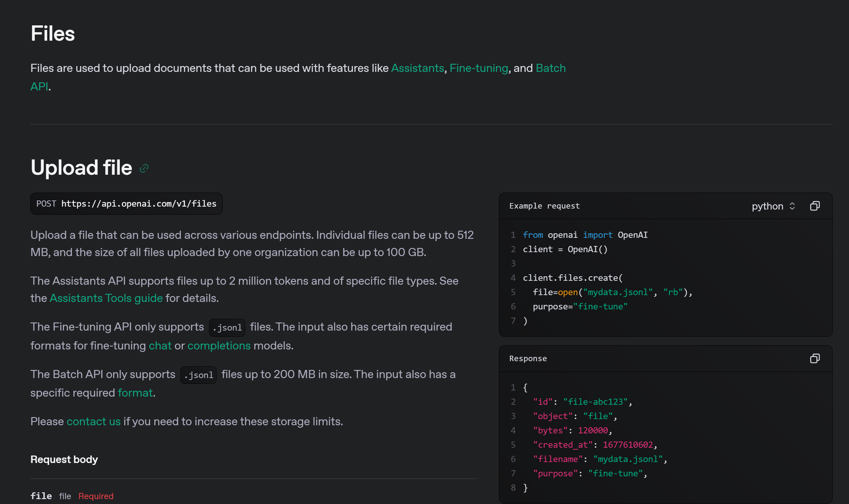Click the client.files.create( code line

tap(573, 278)
